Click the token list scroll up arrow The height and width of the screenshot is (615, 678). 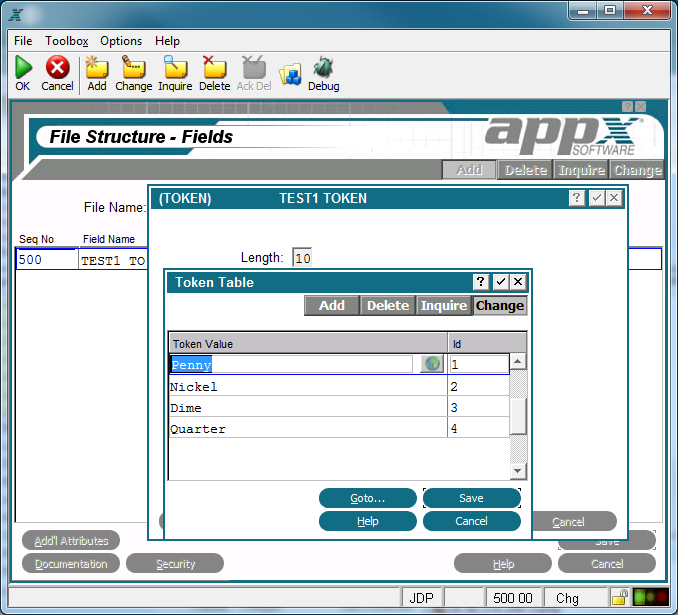pos(518,361)
